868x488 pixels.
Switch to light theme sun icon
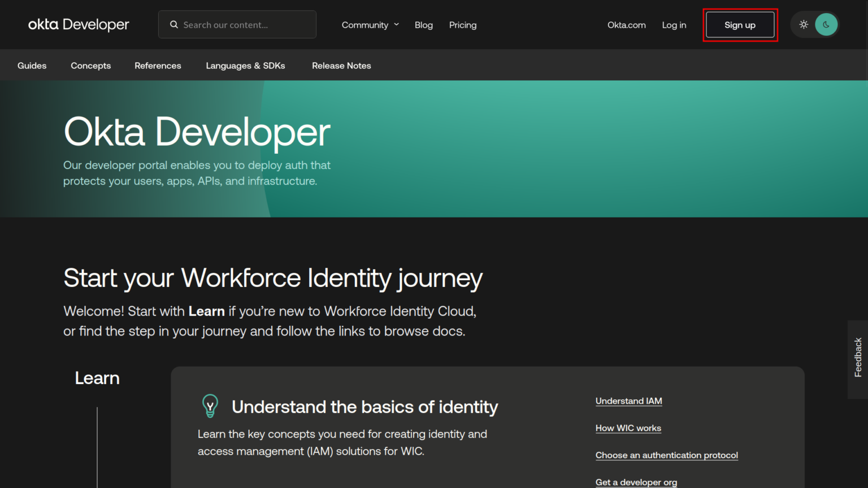pyautogui.click(x=804, y=25)
